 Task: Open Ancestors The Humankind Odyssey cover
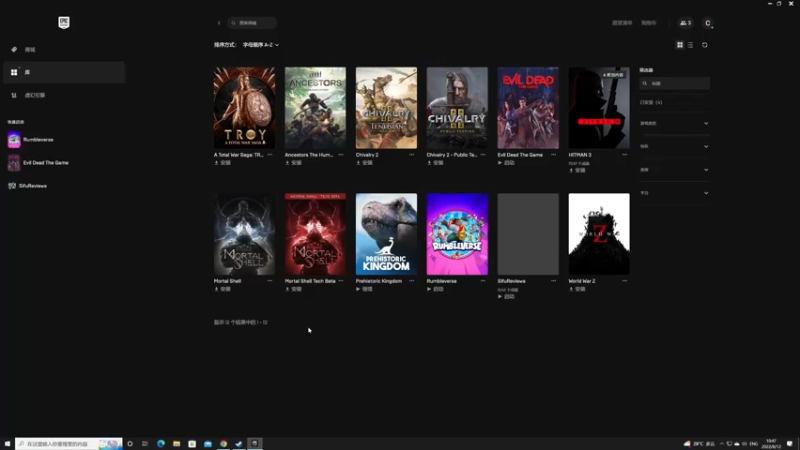(x=315, y=108)
